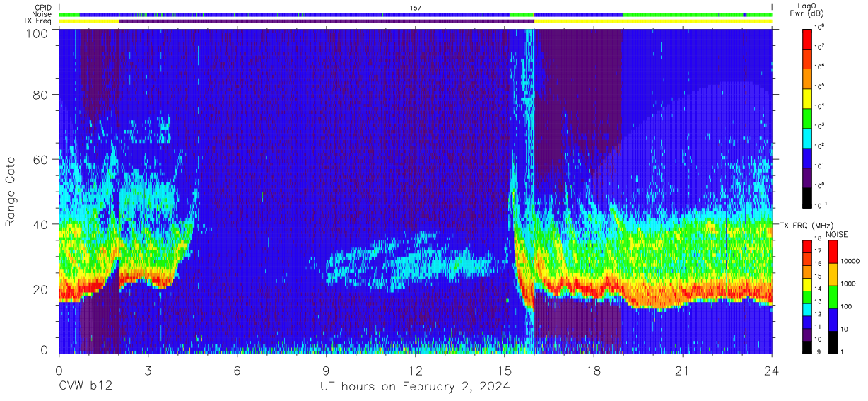Click the 100 tick on Range Gate axis
868x401 pixels.
pyautogui.click(x=37, y=33)
